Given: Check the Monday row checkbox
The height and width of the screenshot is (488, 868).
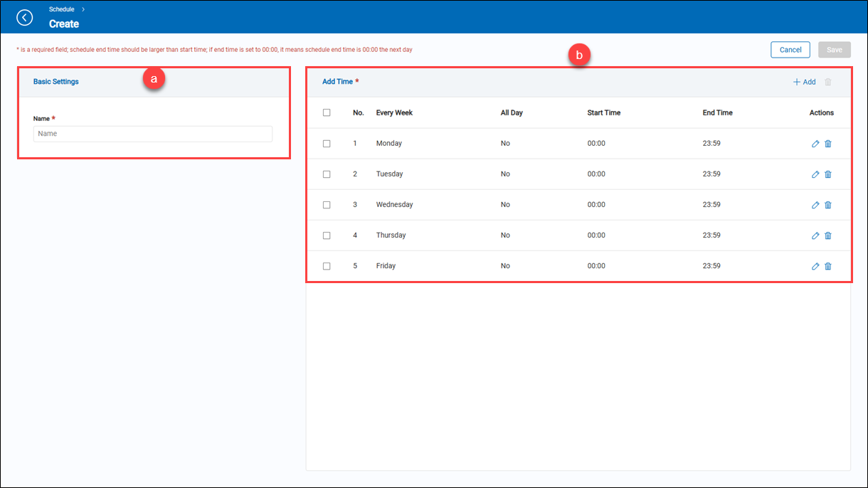Looking at the screenshot, I should tap(327, 144).
